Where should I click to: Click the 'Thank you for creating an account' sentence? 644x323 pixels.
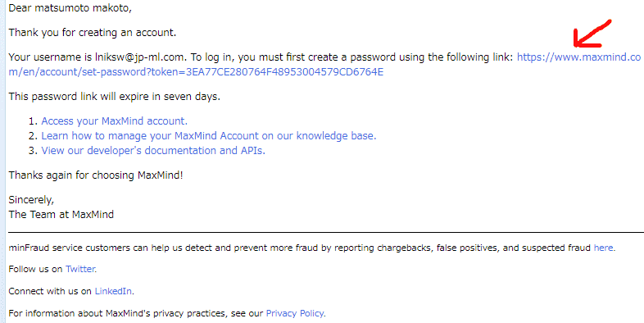[93, 33]
